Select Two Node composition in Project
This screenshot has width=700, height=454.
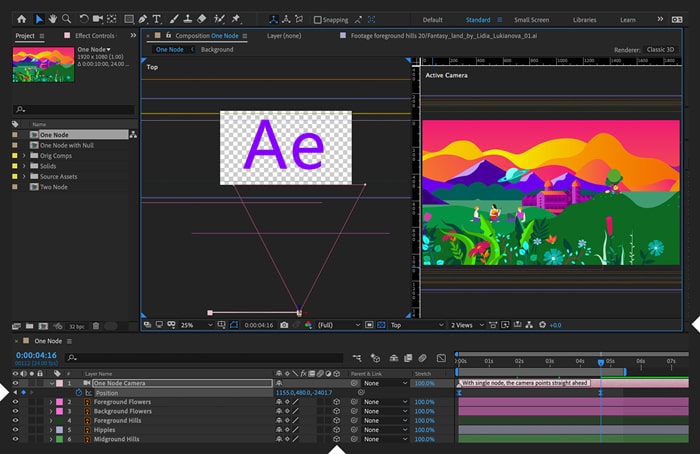[x=54, y=187]
